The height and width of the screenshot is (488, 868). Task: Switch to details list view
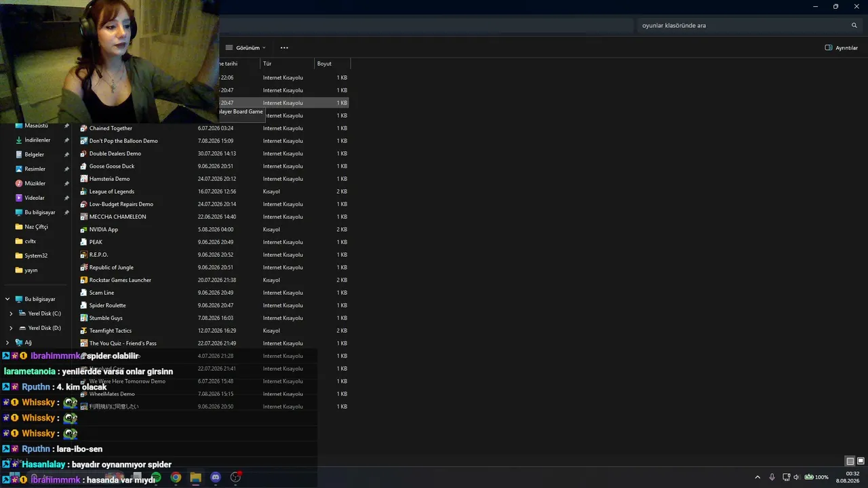[x=850, y=461]
